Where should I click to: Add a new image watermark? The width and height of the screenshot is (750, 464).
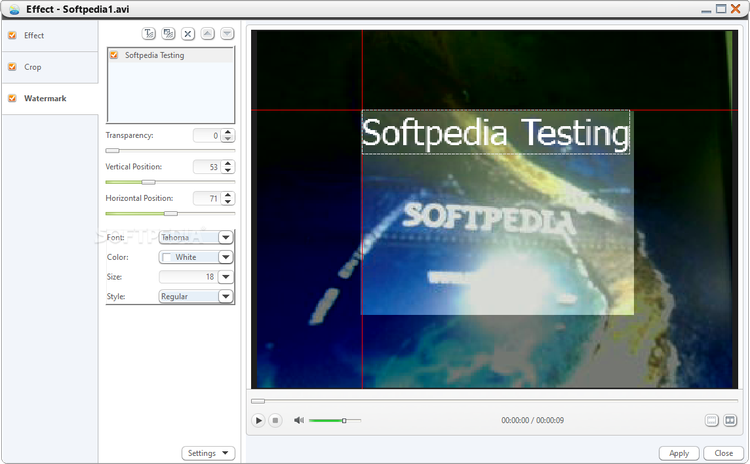tap(168, 33)
